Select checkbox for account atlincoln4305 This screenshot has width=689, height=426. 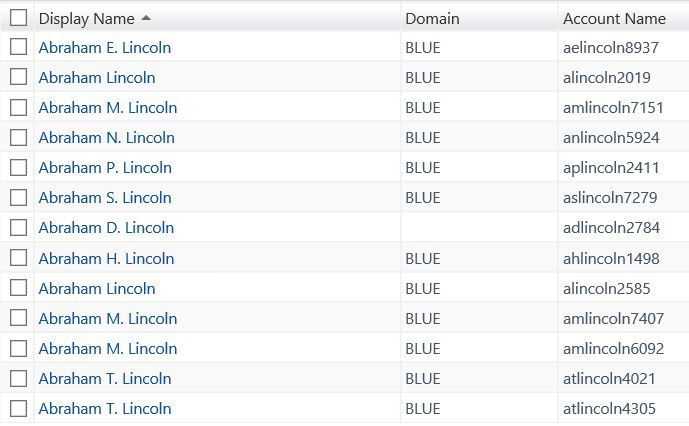[18, 408]
